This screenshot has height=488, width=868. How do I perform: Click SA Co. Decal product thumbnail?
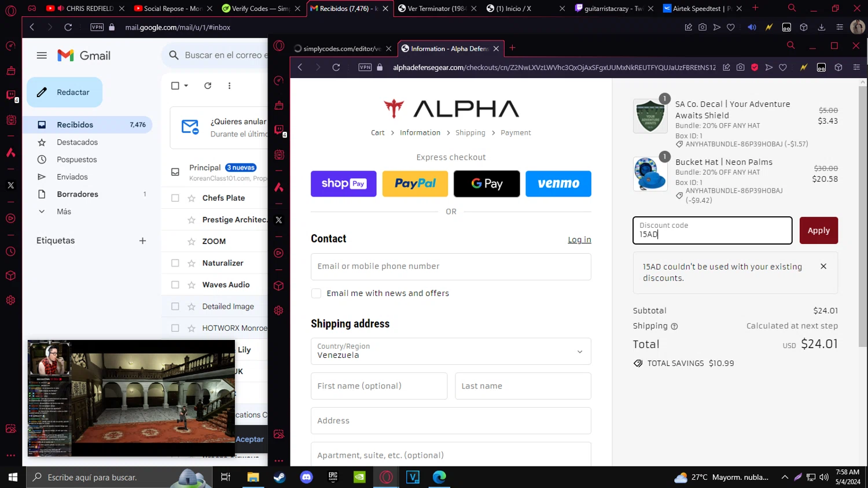coord(650,116)
